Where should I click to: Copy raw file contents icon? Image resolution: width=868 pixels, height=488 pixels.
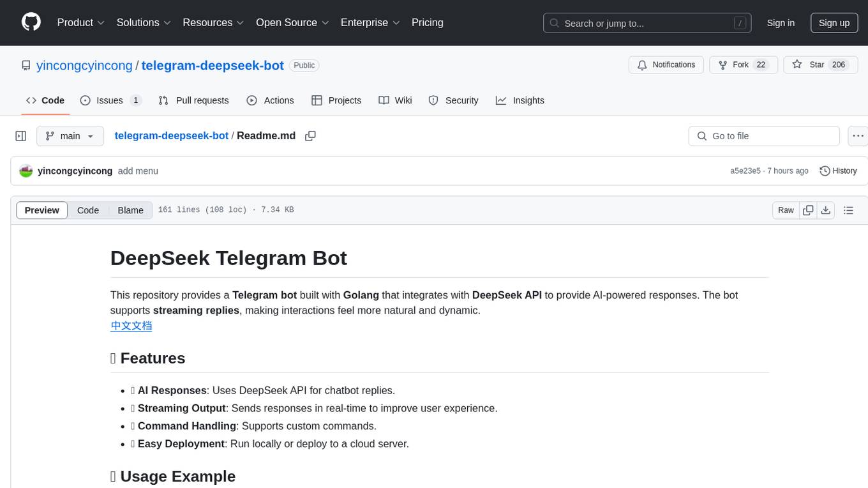coord(808,210)
